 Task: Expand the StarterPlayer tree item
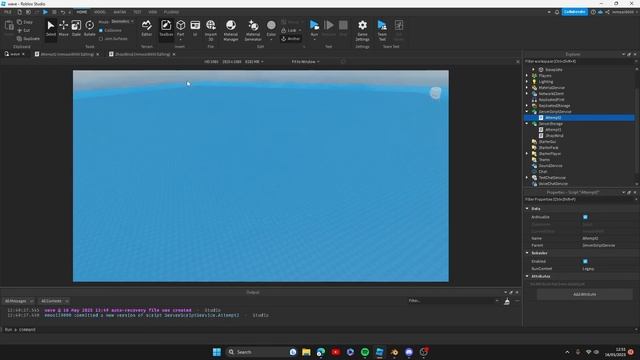point(527,153)
